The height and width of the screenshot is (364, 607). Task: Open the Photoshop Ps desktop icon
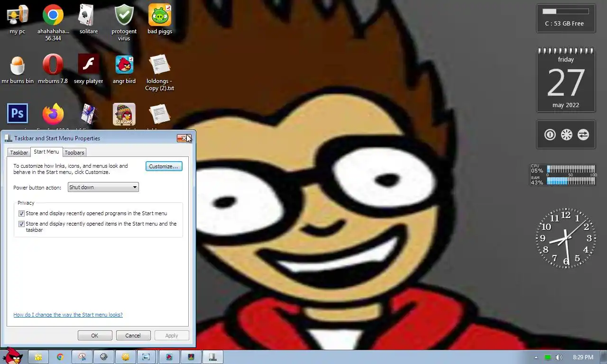point(18,114)
